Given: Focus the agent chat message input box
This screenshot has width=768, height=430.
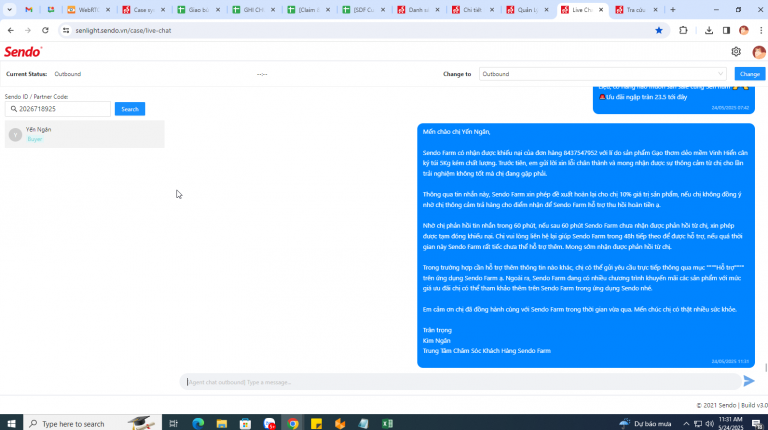Looking at the screenshot, I should point(460,382).
